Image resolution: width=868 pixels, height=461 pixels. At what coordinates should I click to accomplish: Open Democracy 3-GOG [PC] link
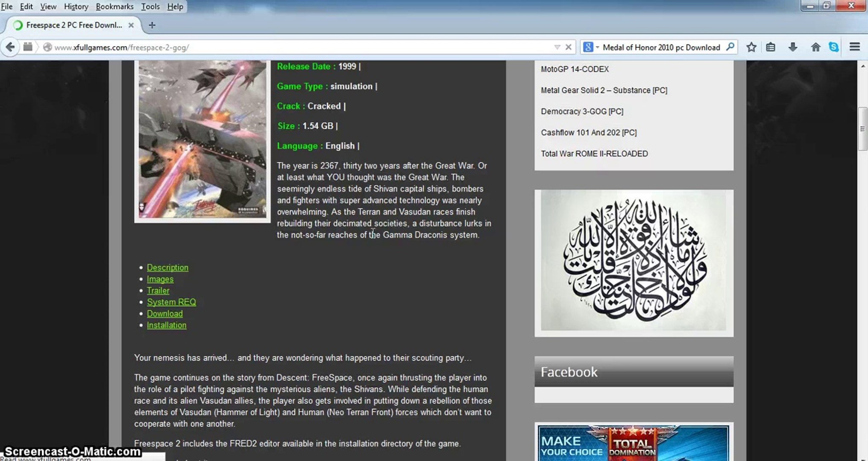[582, 111]
